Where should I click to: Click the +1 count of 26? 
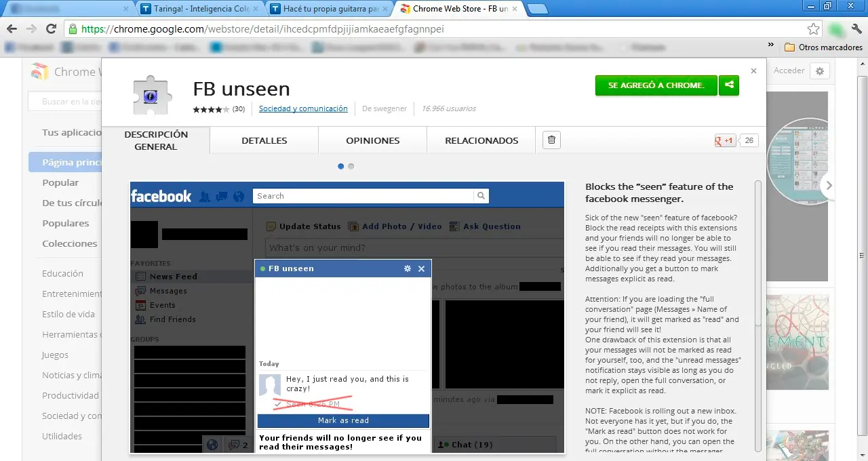[749, 141]
